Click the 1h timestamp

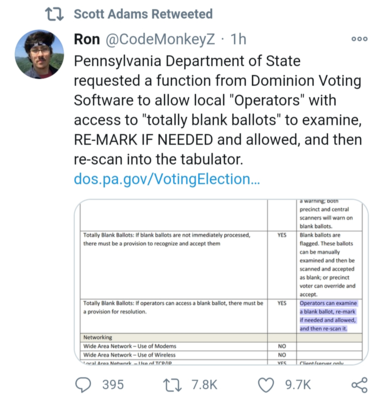(238, 39)
